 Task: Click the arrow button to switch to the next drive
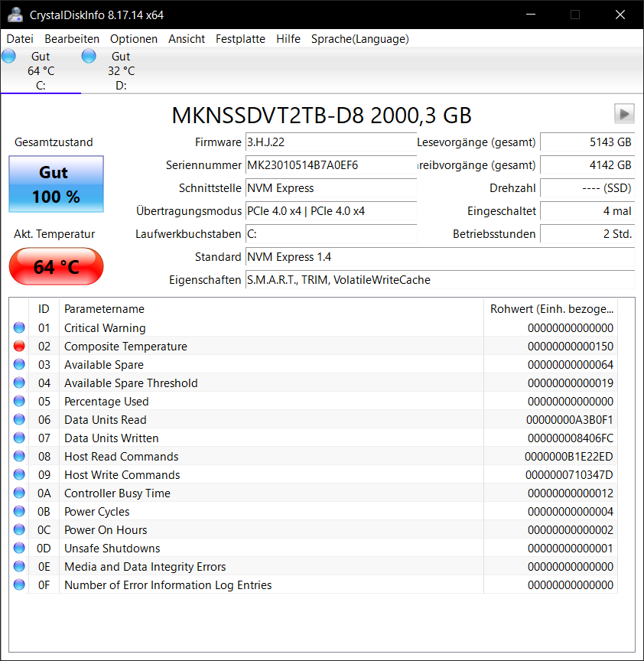(x=624, y=113)
